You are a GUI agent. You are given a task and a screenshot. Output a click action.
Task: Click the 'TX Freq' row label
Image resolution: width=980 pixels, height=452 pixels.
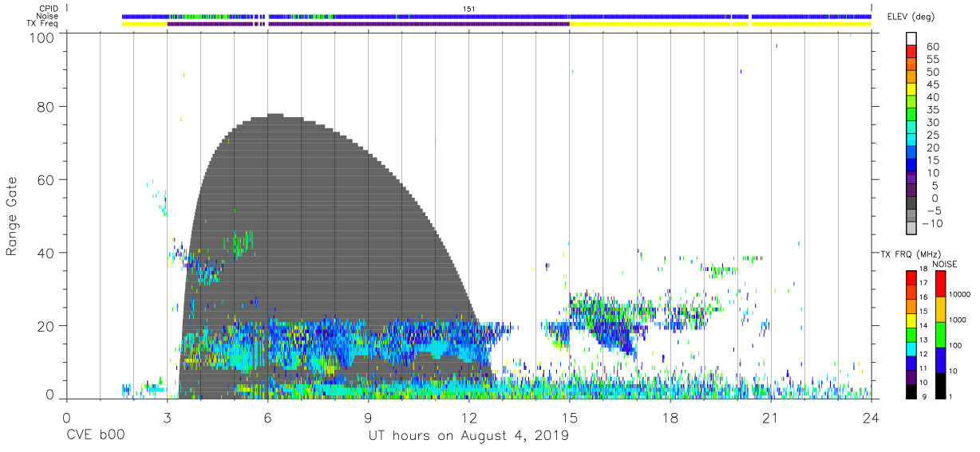pos(43,24)
